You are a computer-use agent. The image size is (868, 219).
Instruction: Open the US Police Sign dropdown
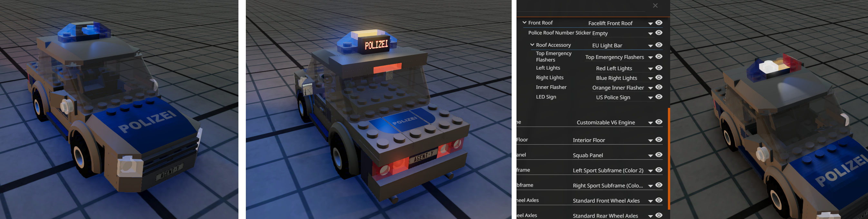(624, 97)
